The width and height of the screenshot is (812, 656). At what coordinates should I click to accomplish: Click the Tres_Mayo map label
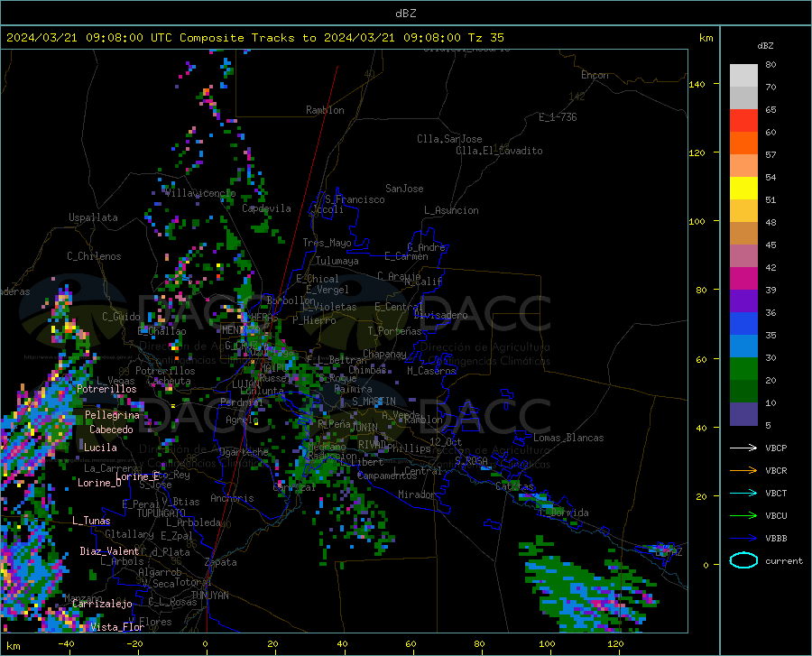tap(327, 243)
